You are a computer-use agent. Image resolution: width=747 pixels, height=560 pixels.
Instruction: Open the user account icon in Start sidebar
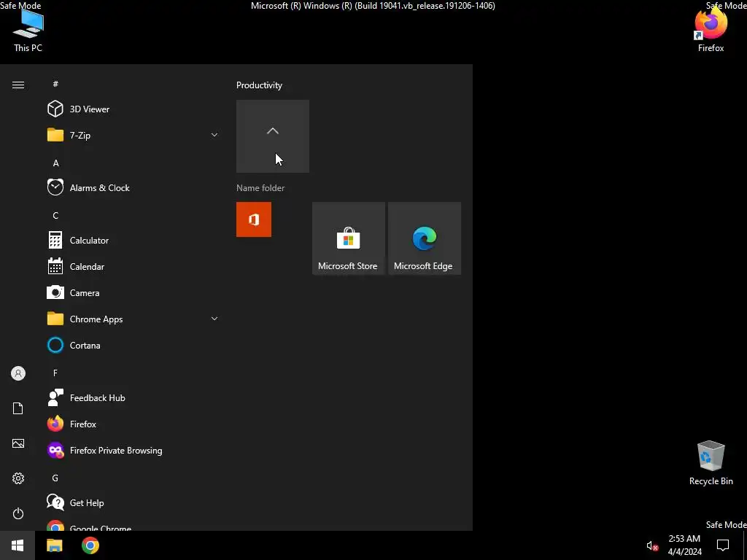tap(18, 373)
